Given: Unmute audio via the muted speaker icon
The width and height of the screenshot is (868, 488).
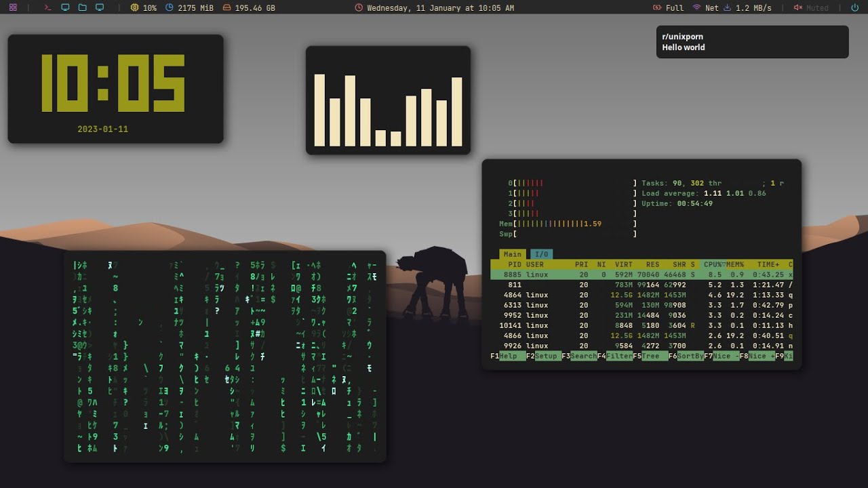Looking at the screenshot, I should pos(797,8).
